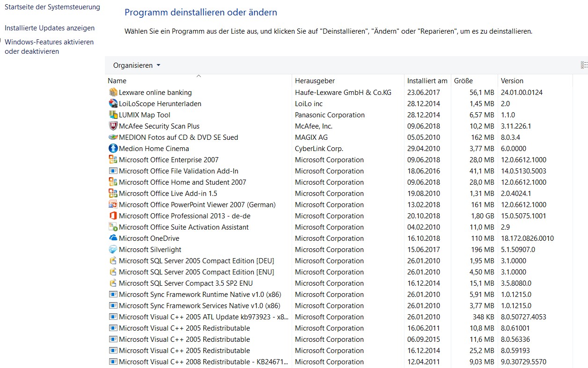This screenshot has height=368, width=588.
Task: Select the LoiLoScope Herunterladen entry name
Action: [160, 104]
